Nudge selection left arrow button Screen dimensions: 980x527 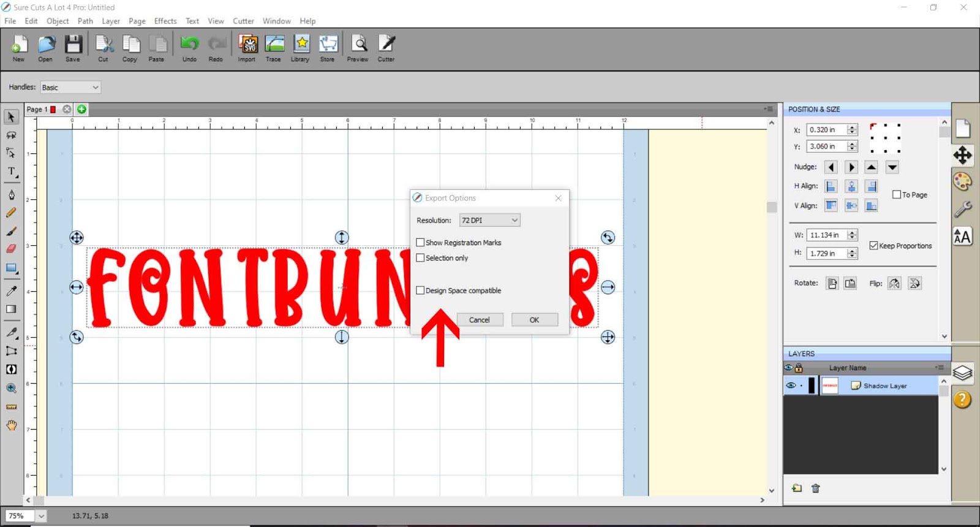831,167
